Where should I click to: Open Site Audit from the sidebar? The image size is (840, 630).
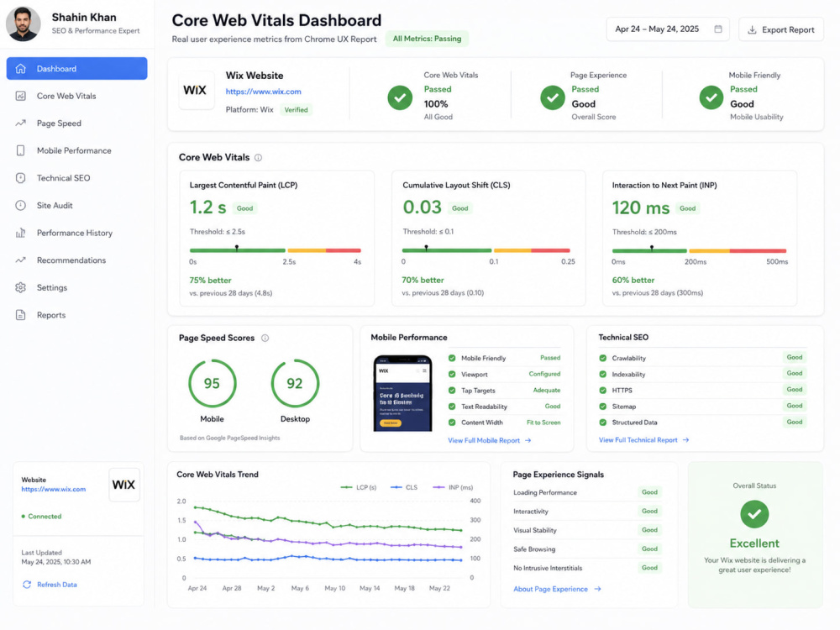point(76,205)
